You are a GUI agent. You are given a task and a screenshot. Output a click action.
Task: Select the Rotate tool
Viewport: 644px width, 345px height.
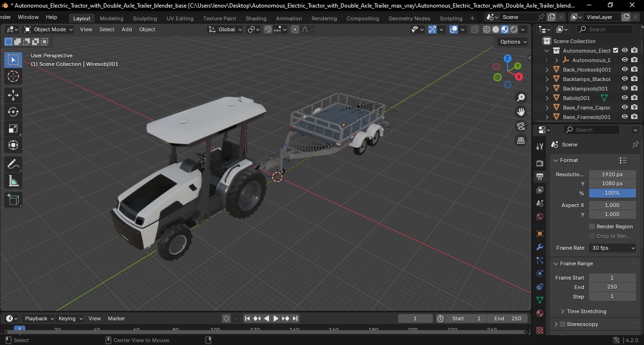pyautogui.click(x=13, y=112)
